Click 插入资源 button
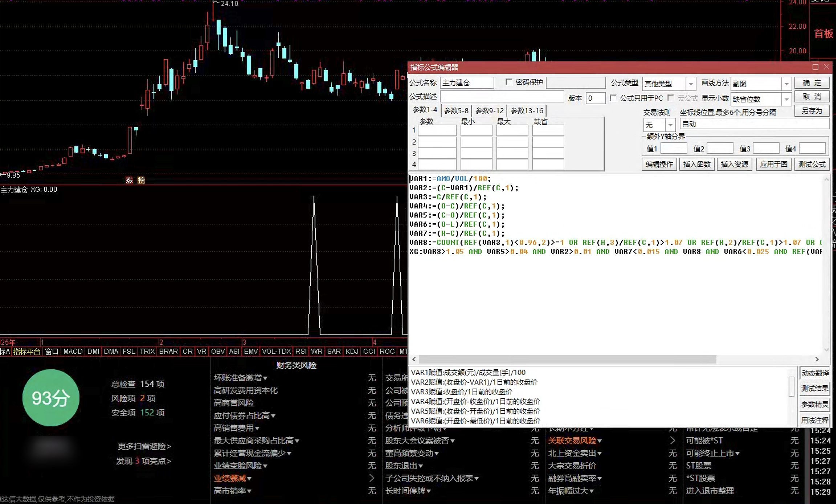The height and width of the screenshot is (504, 836). (x=734, y=164)
